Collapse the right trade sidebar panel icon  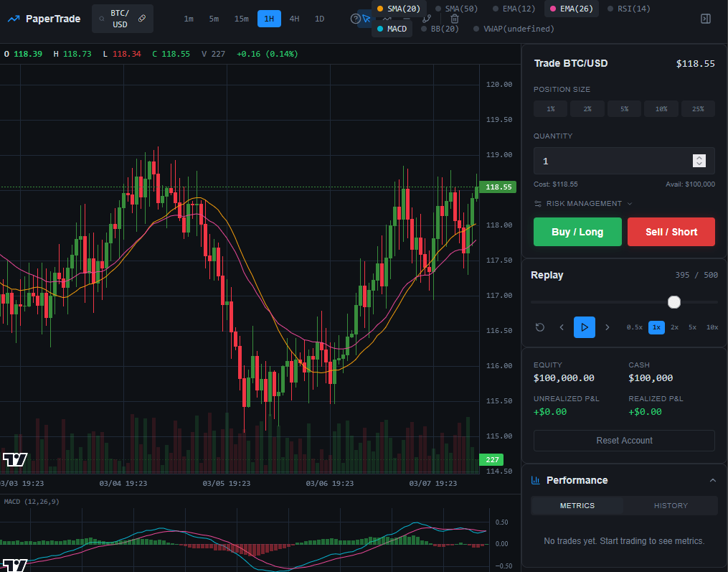click(x=705, y=19)
